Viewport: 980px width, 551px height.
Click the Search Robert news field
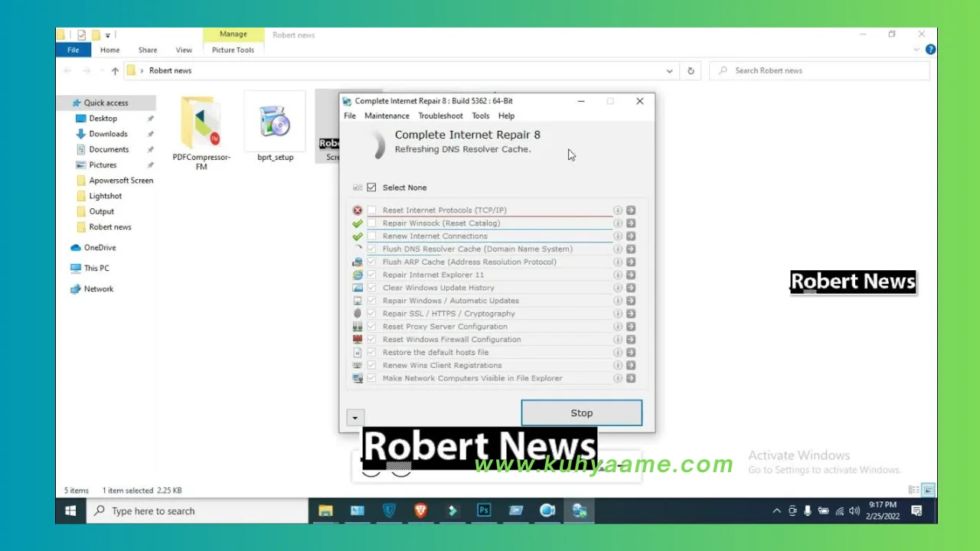pos(819,70)
